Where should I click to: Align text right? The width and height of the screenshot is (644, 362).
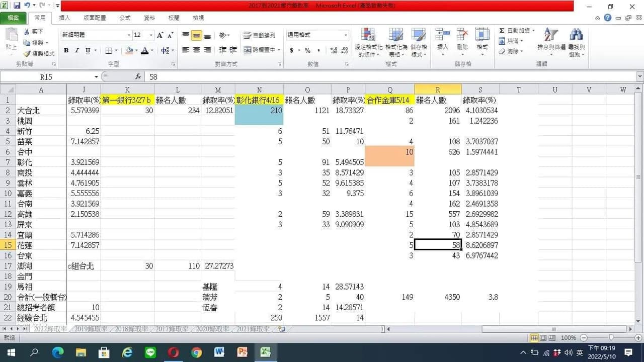[207, 50]
